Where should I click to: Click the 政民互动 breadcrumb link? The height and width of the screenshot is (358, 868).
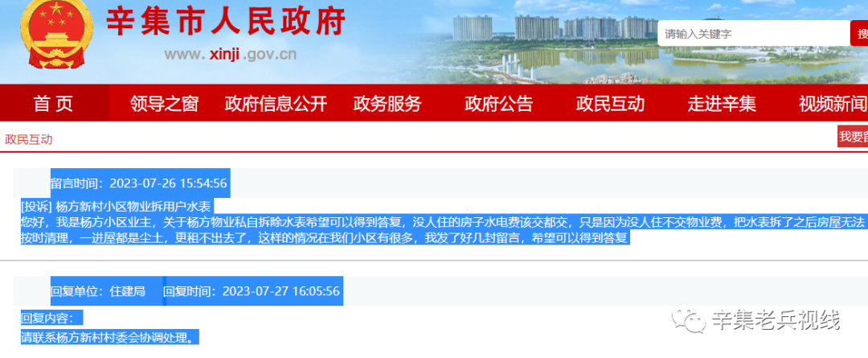[29, 139]
